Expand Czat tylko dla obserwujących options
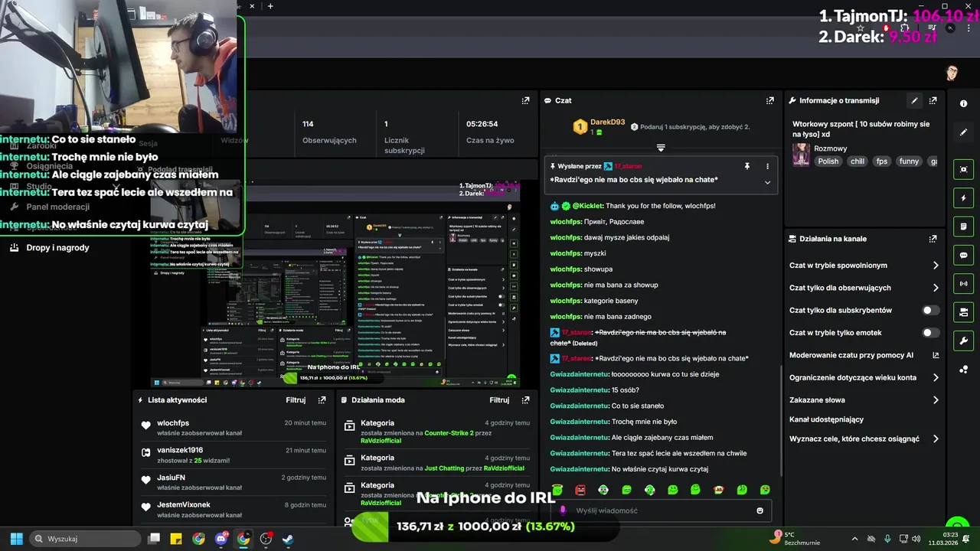The width and height of the screenshot is (980, 551). coord(936,288)
